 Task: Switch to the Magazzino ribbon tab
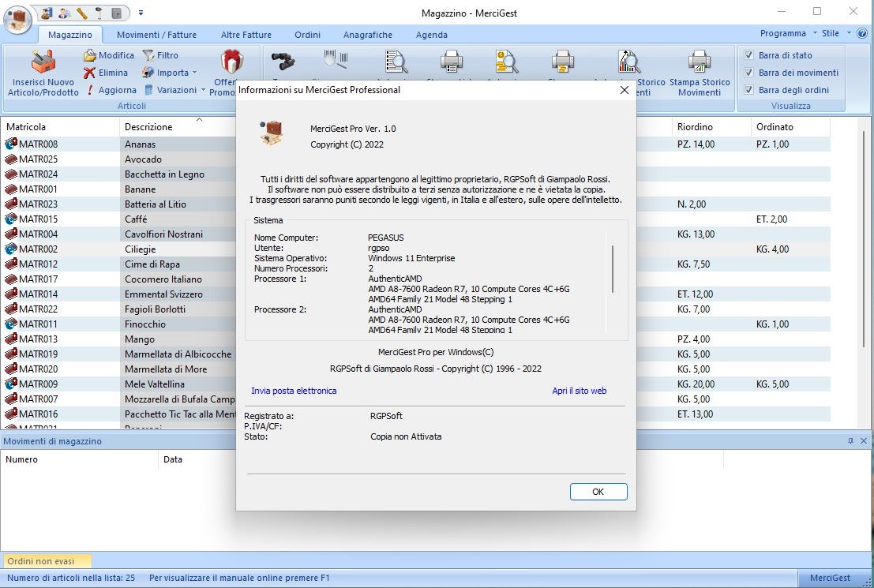pyautogui.click(x=70, y=35)
